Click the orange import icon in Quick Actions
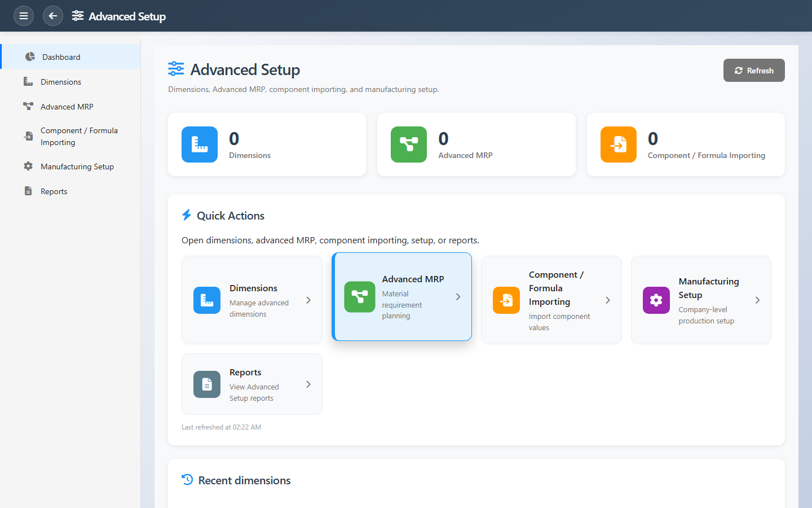The height and width of the screenshot is (508, 812). [506, 300]
